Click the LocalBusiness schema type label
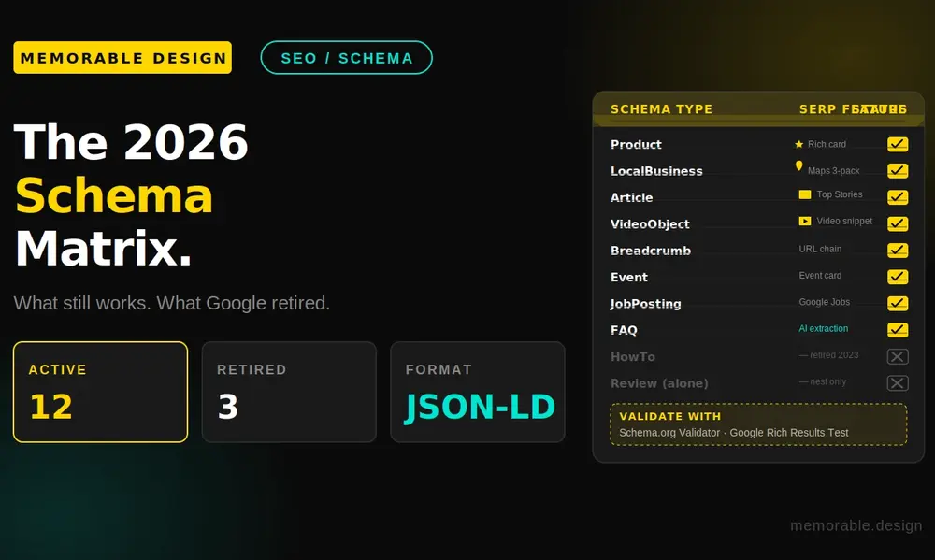The height and width of the screenshot is (560, 935). [x=656, y=171]
